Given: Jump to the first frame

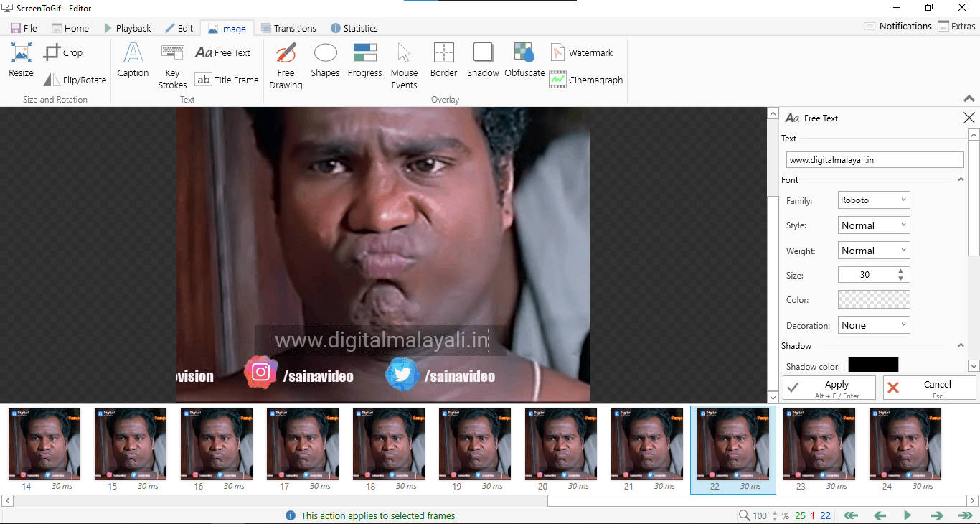Looking at the screenshot, I should coord(851,515).
